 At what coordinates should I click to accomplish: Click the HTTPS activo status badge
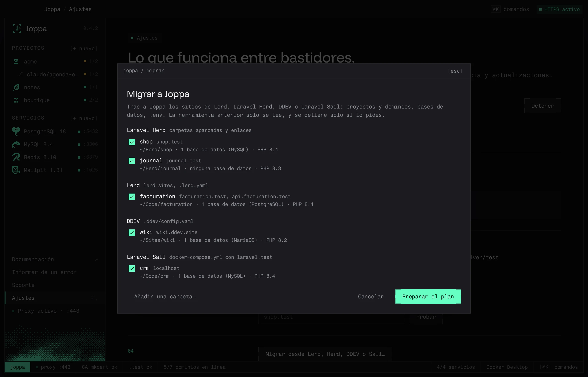tap(559, 9)
